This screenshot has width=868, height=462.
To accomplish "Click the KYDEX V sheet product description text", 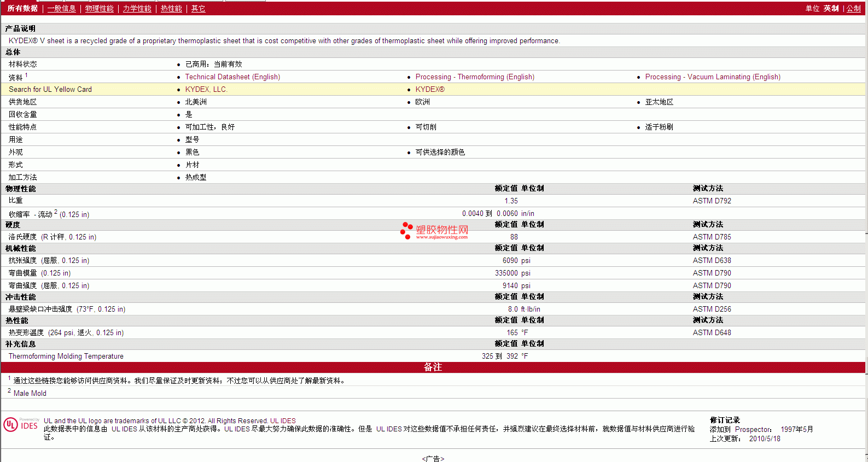I will click(284, 41).
